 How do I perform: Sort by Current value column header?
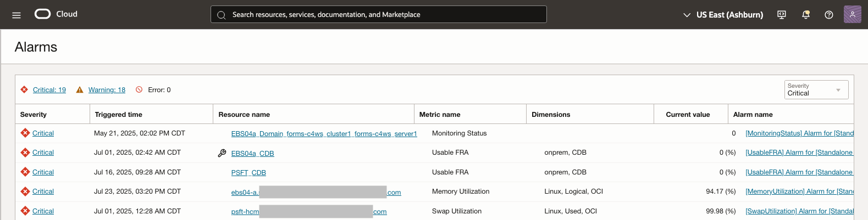point(688,115)
